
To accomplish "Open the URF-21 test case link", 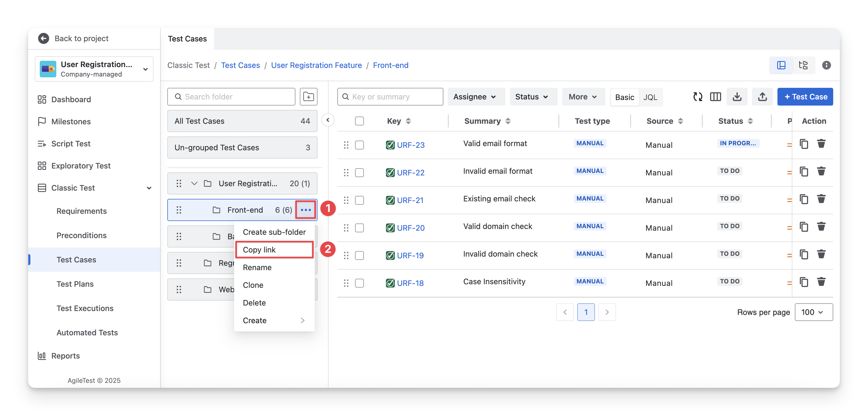I will (x=410, y=200).
